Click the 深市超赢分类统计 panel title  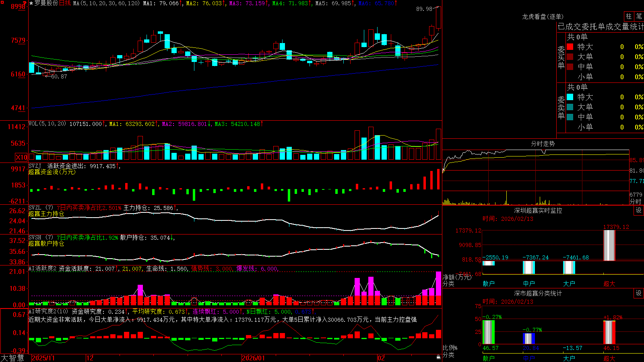pos(538,293)
